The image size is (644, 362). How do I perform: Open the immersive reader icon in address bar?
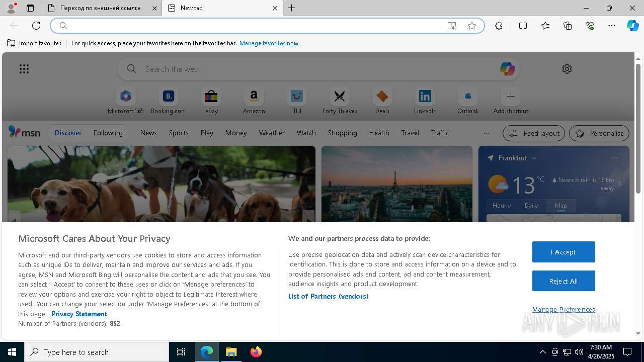pos(452,26)
